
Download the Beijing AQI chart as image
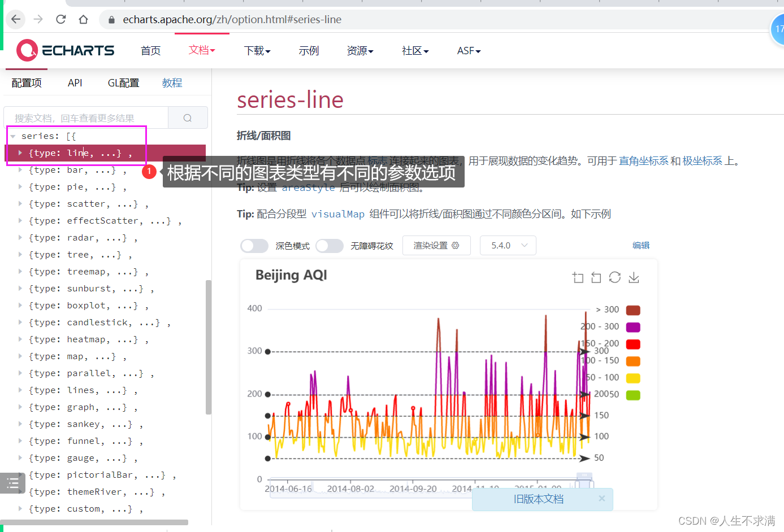tap(633, 277)
